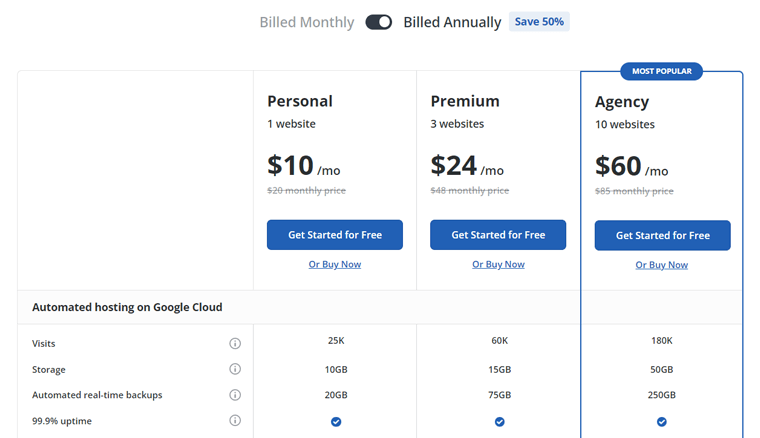Click Get Started for Free under Agency

click(663, 235)
